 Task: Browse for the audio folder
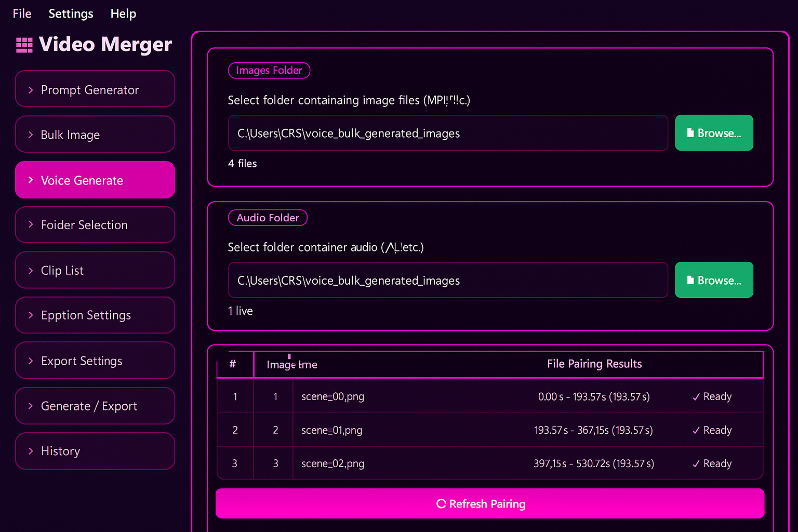tap(714, 280)
